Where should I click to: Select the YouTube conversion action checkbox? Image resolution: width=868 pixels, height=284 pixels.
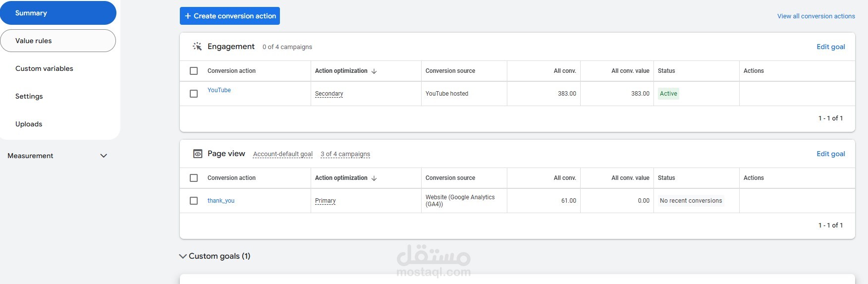click(x=194, y=94)
